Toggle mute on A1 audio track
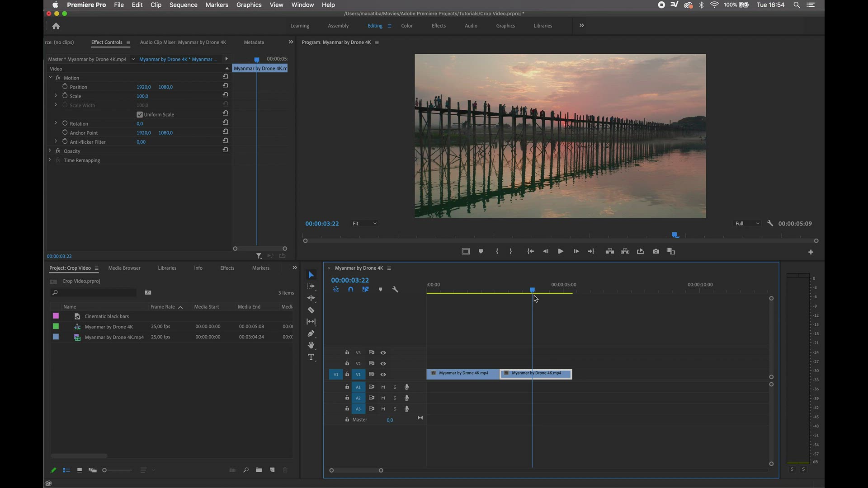Image resolution: width=868 pixels, height=488 pixels. coord(383,387)
